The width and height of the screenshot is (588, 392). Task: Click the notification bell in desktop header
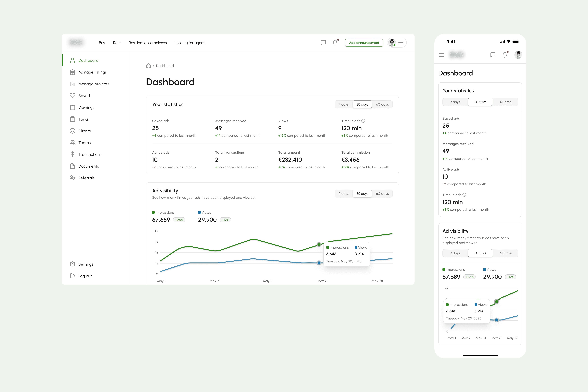(x=335, y=43)
